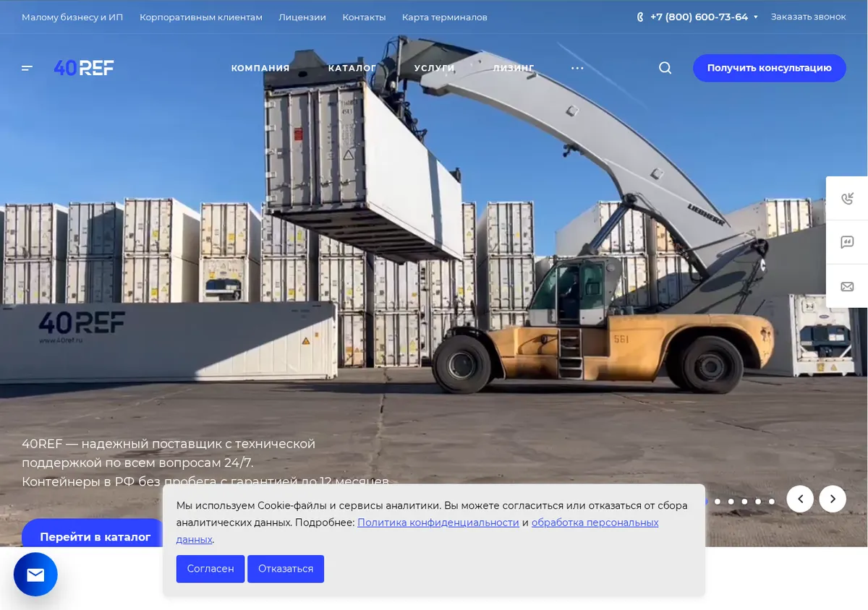Expand the phone number dropdown arrow

click(756, 17)
